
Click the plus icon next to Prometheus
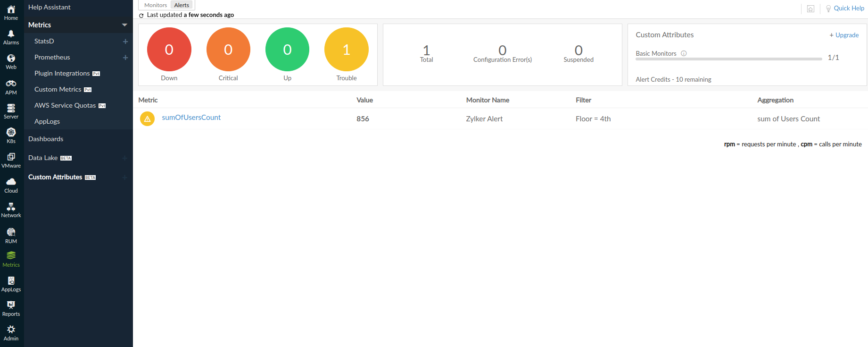pos(125,58)
